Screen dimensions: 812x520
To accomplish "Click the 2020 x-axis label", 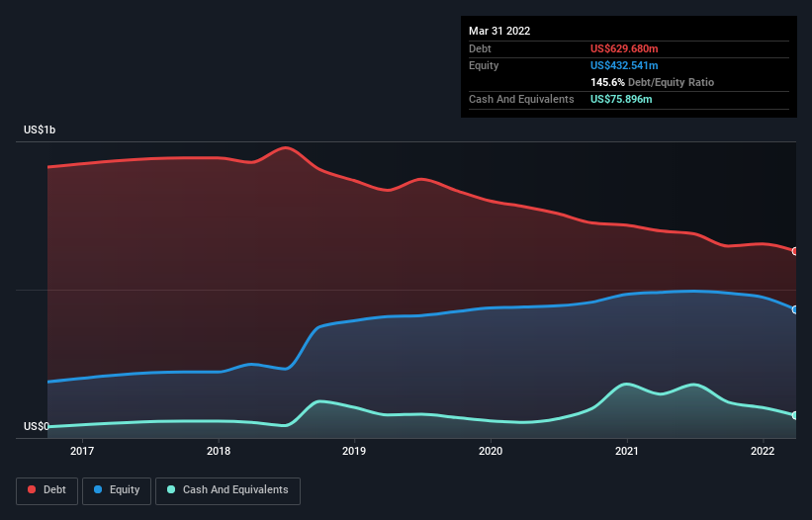I will click(491, 451).
